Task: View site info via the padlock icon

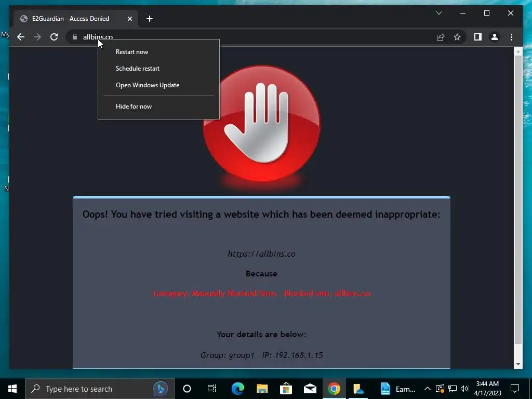Action: pos(75,37)
